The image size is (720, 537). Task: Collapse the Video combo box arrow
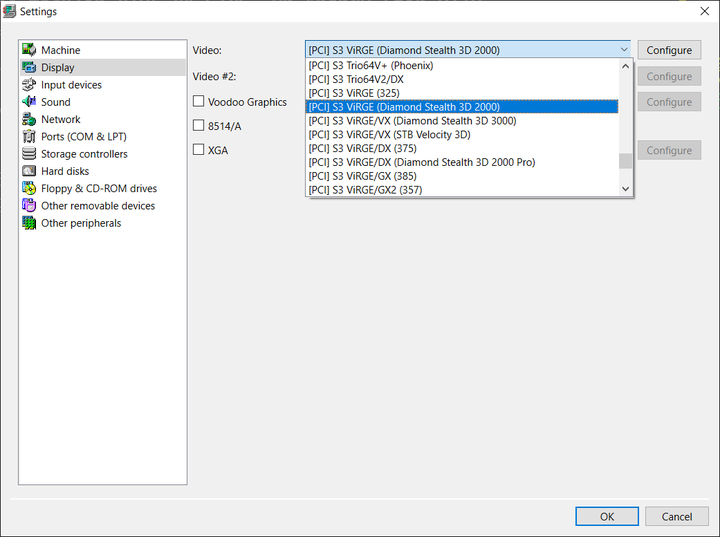click(x=624, y=50)
